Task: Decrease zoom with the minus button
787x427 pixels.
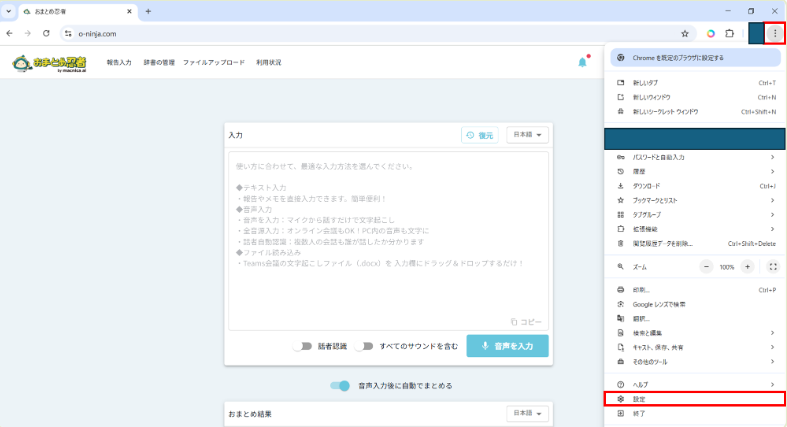Action: point(706,267)
